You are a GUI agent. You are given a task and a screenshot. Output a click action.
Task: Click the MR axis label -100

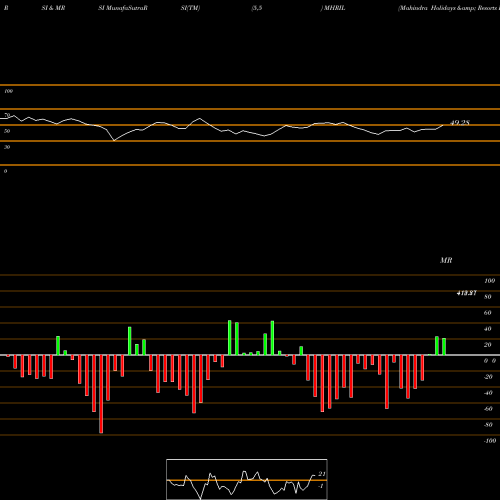[490, 441]
